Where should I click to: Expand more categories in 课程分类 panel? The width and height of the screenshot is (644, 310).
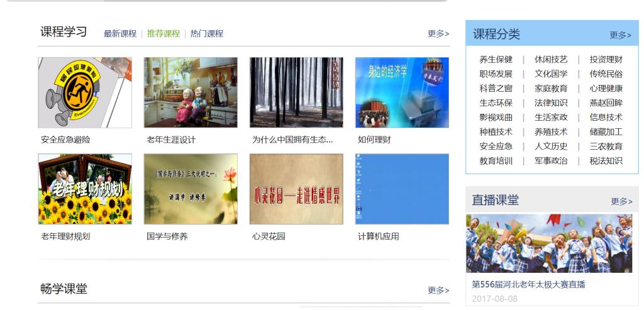tap(621, 35)
